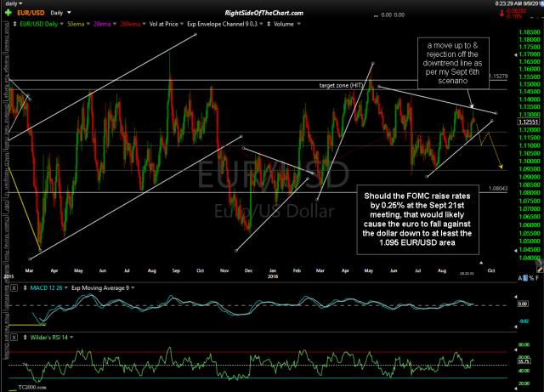Close the Wilder's RSI 14 pane
The width and height of the screenshot is (544, 392).
[x=14, y=337]
